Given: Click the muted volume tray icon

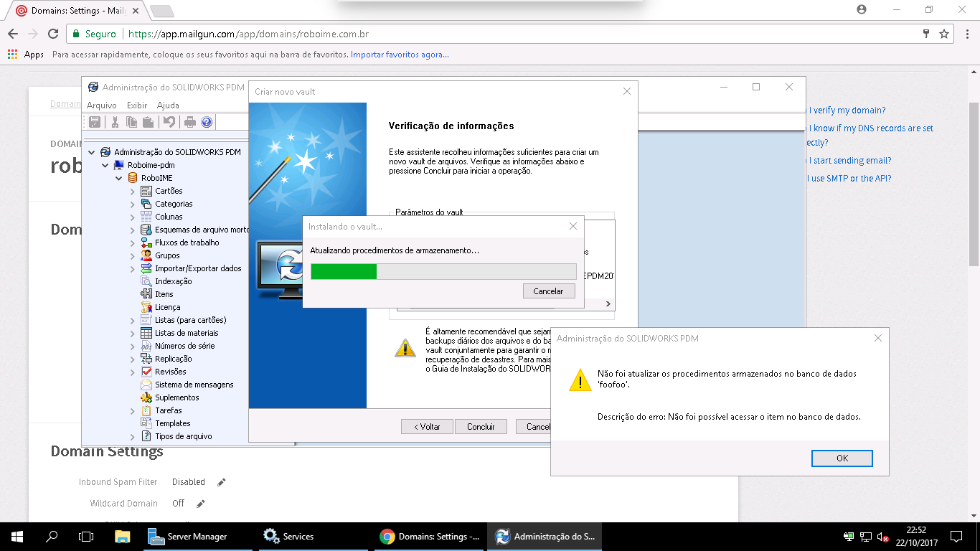Looking at the screenshot, I should point(882,537).
